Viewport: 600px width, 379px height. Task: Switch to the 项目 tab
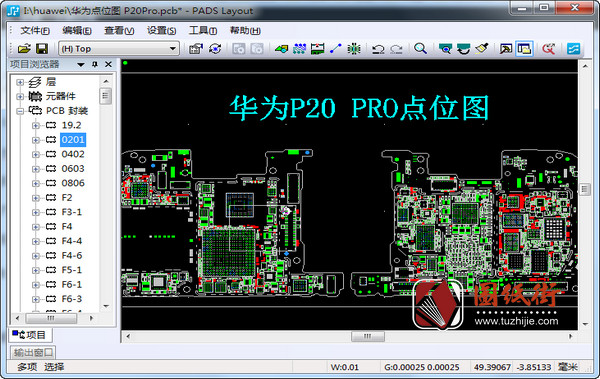pos(30,335)
